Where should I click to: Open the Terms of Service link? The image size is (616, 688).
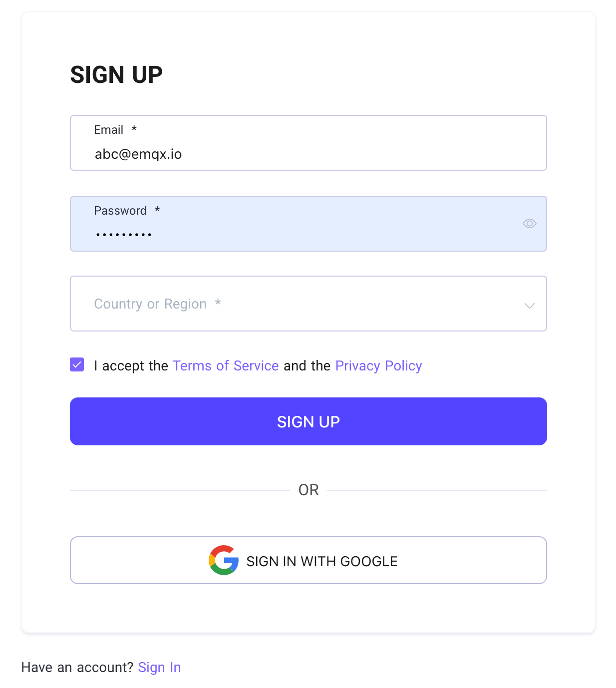[x=226, y=366]
